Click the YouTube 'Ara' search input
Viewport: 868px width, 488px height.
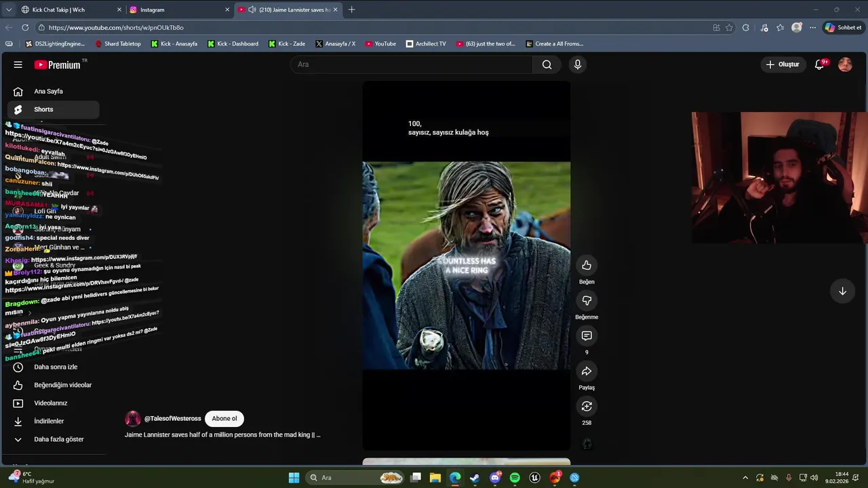[412, 64]
